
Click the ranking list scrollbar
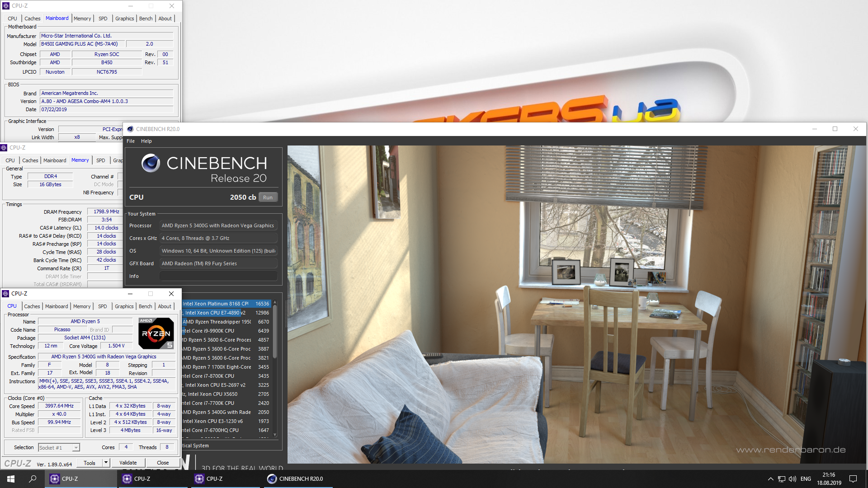(275, 332)
